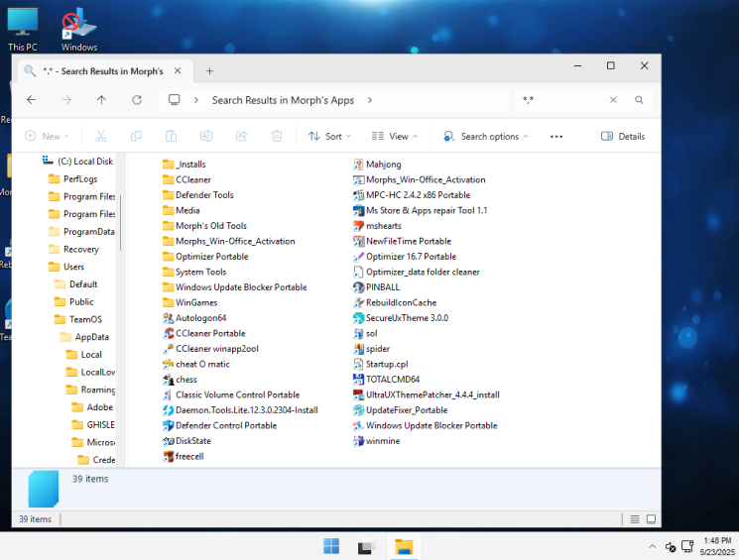Select the winmine game item
Image resolution: width=739 pixels, height=560 pixels.
[x=377, y=441]
